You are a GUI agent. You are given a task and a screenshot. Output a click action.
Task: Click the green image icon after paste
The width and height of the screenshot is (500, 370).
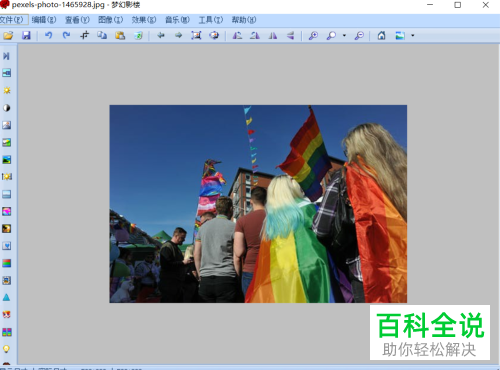[138, 35]
